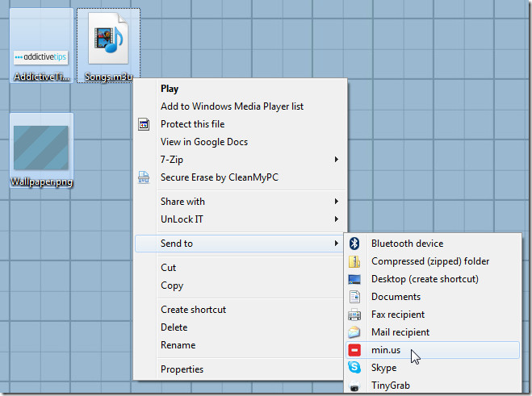This screenshot has width=532, height=396.
Task: Click the AddictiveTi... file name label
Action: coord(41,77)
